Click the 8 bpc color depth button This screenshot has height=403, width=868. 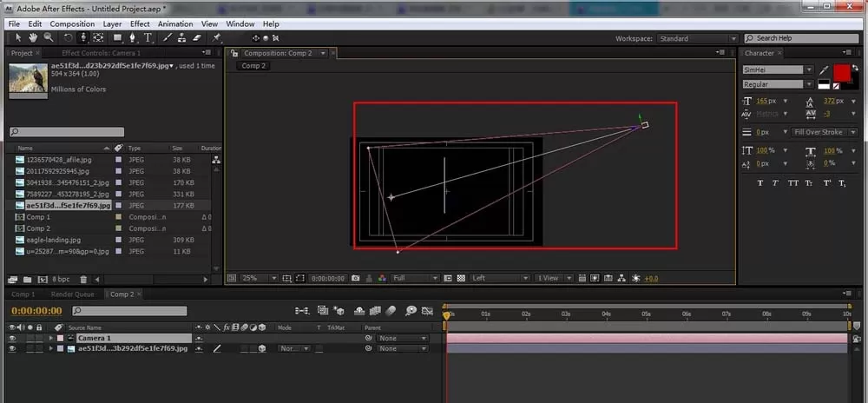[x=61, y=280]
